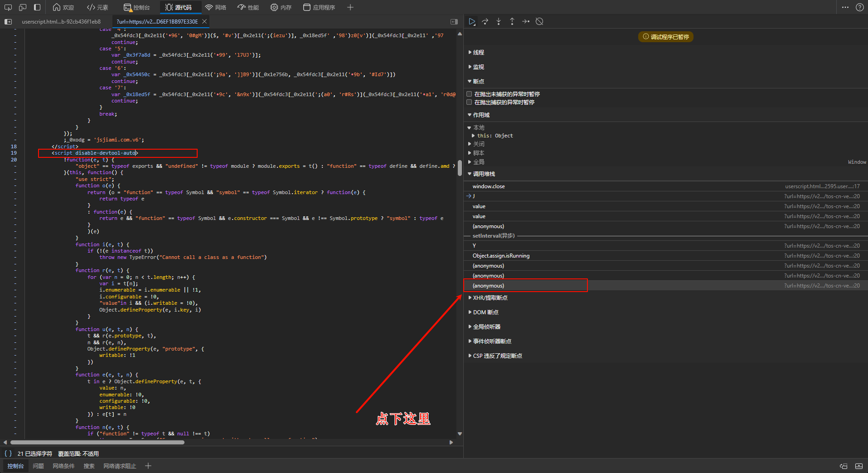Click the inspect element picker icon
This screenshot has height=473, width=868.
[8, 7]
